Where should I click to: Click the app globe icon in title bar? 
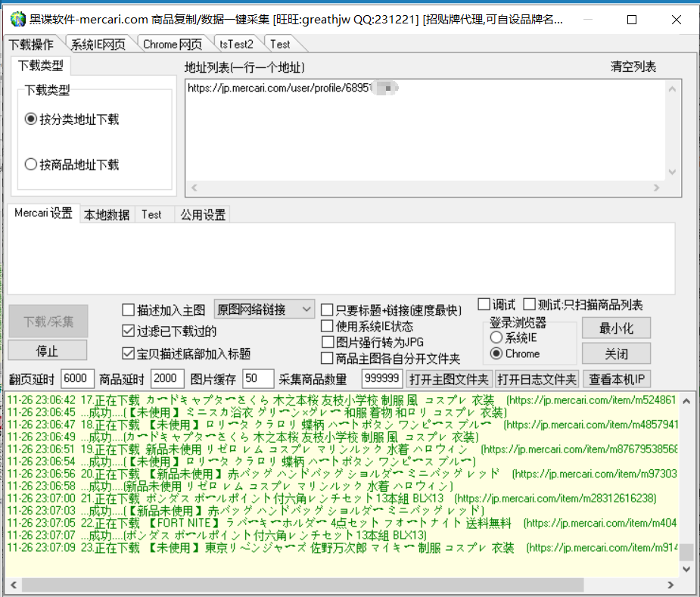18,19
